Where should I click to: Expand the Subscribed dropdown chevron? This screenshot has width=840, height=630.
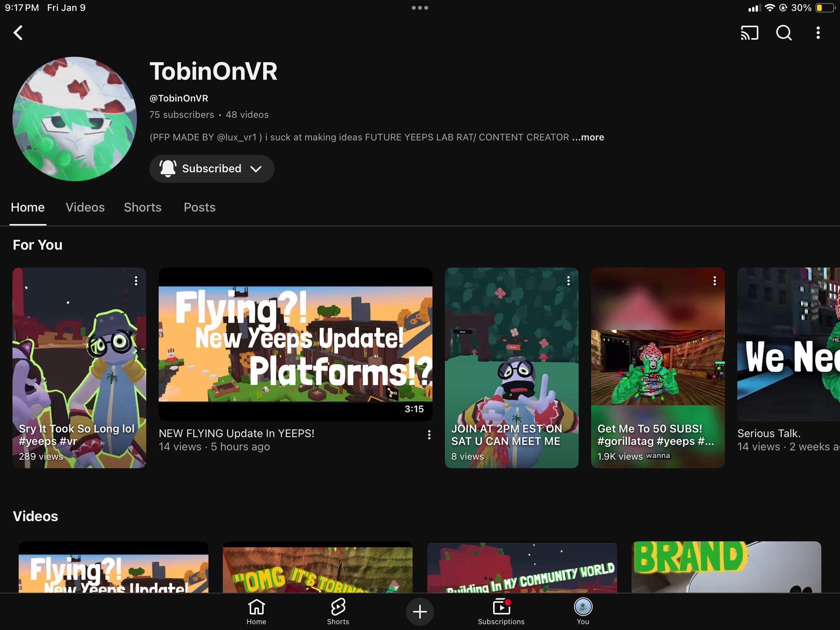[256, 169]
